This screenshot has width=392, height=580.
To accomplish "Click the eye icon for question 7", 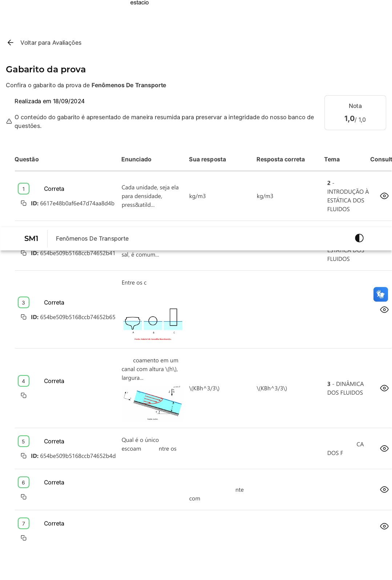I will coord(384,526).
